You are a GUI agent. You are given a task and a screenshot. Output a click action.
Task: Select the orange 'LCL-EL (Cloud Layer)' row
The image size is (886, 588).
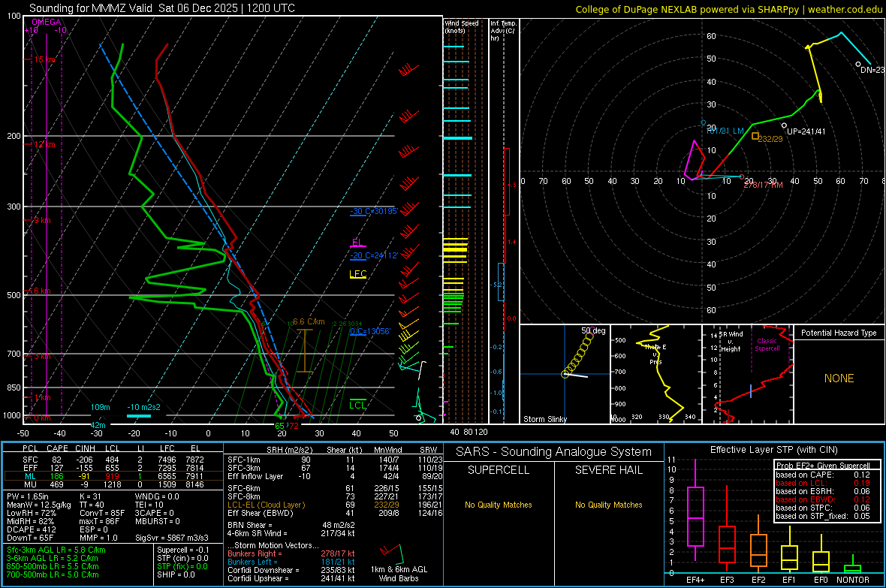335,505
